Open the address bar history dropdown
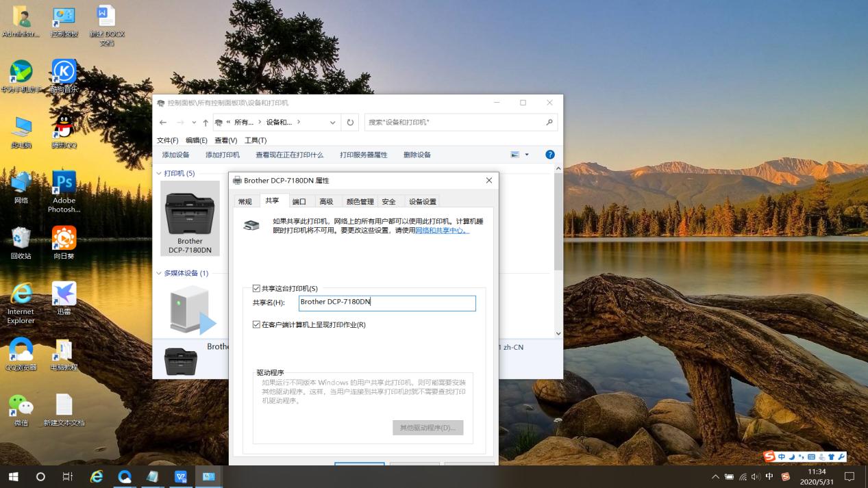The height and width of the screenshot is (488, 868). [x=332, y=122]
